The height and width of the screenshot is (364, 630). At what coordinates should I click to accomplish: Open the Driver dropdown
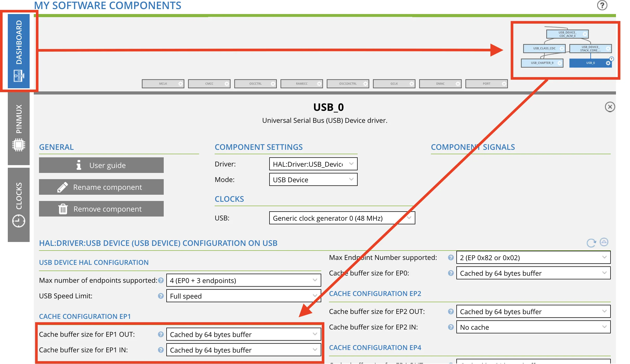(x=313, y=164)
